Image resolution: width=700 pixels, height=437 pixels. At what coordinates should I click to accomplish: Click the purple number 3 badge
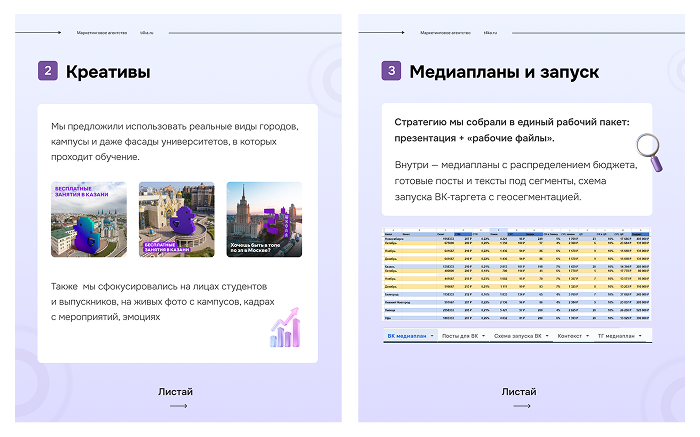point(392,71)
